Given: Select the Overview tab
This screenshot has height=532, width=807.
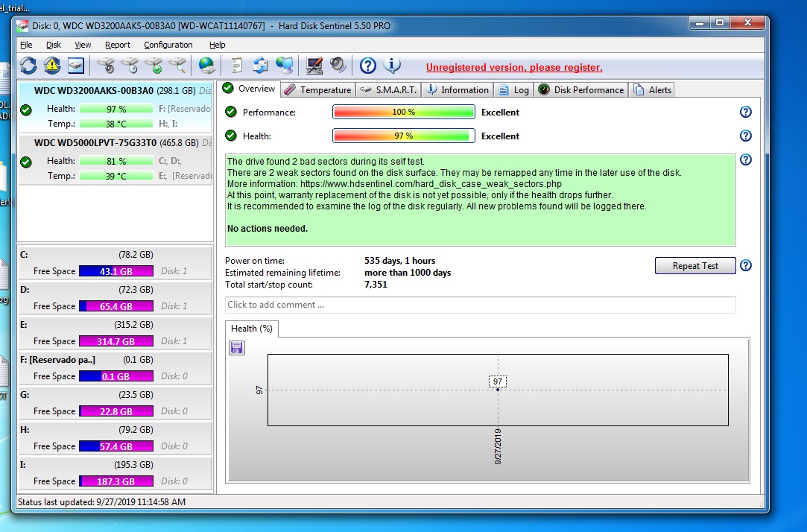Looking at the screenshot, I should (249, 89).
